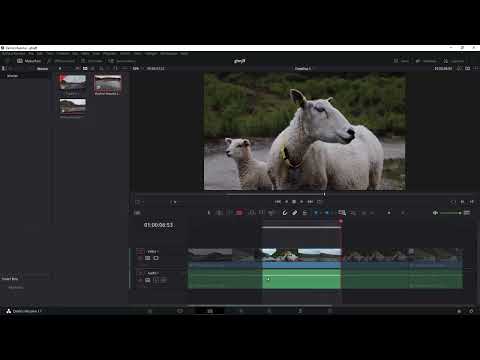Click the volume level slider

[450, 213]
